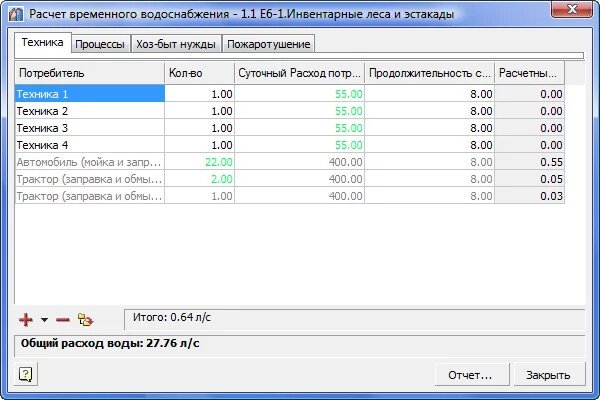Click the 0.55 calculated value cell
Viewport: 600px width, 400px height.
click(x=530, y=162)
